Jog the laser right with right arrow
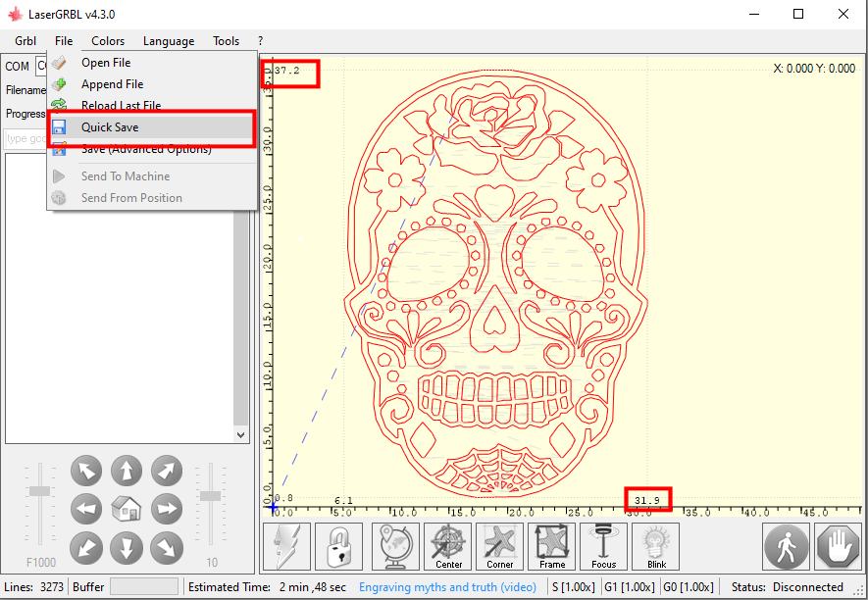The width and height of the screenshot is (868, 600). tap(167, 509)
